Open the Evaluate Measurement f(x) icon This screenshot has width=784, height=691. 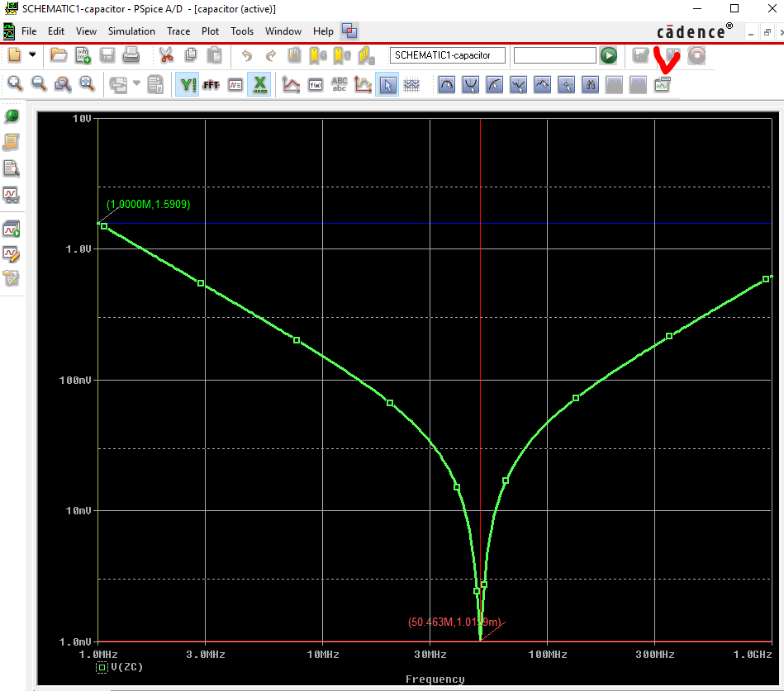316,85
